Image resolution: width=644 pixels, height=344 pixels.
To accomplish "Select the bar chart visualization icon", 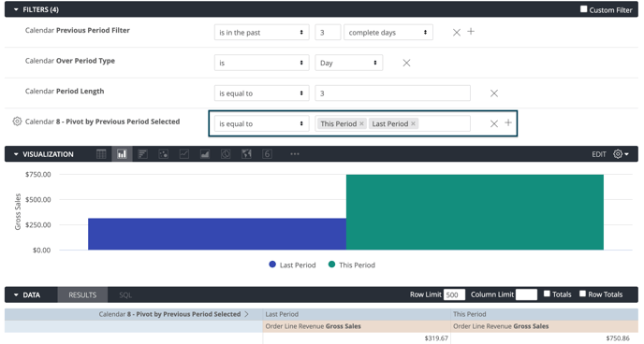I will tap(142, 154).
